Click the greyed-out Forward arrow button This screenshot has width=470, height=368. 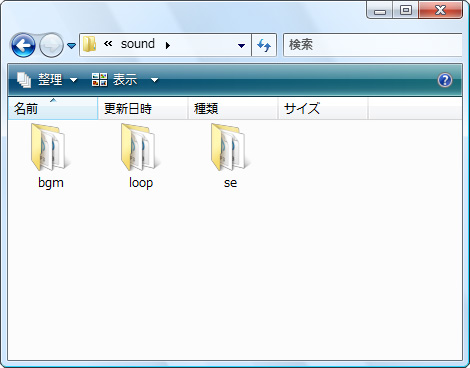51,45
